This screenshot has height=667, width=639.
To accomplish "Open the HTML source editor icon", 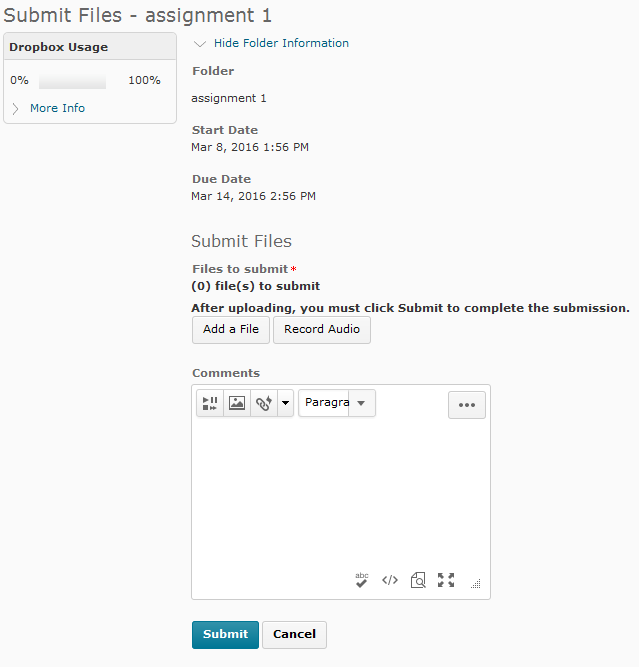I will tap(390, 580).
